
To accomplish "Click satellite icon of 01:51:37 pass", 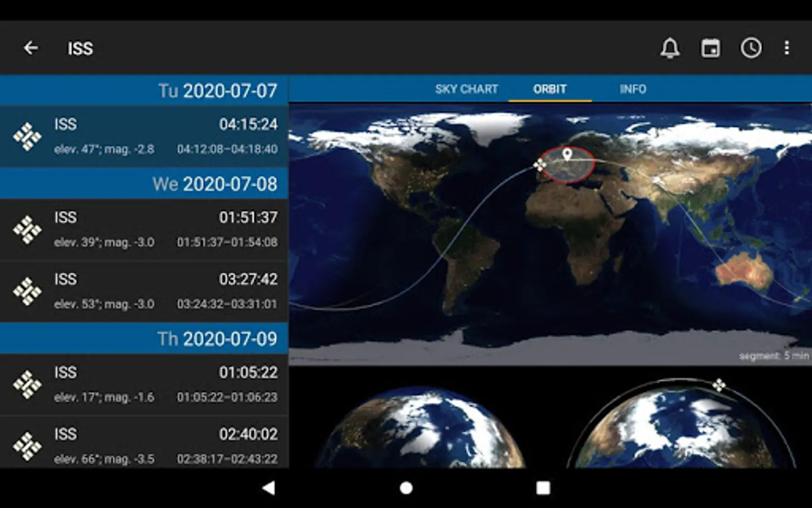I will pyautogui.click(x=27, y=230).
